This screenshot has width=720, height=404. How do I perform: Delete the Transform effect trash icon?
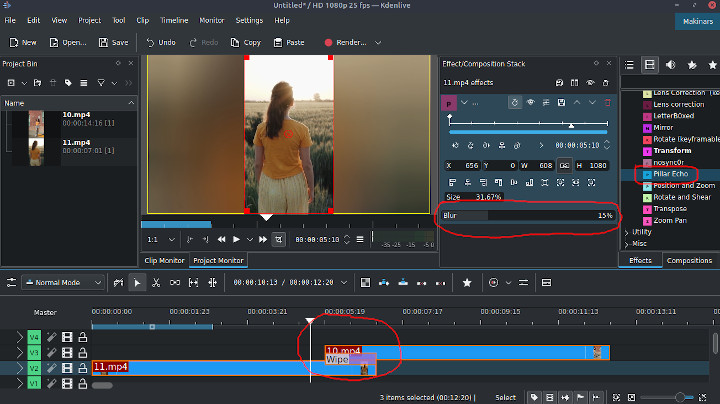click(x=608, y=102)
